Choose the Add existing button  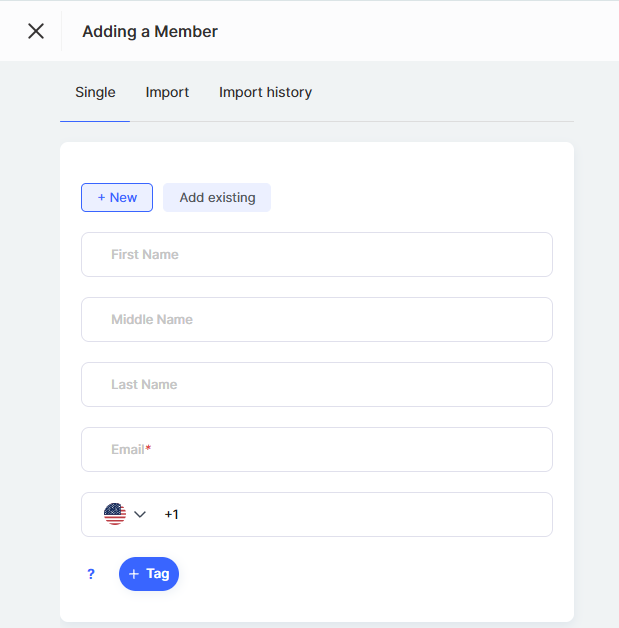[217, 197]
